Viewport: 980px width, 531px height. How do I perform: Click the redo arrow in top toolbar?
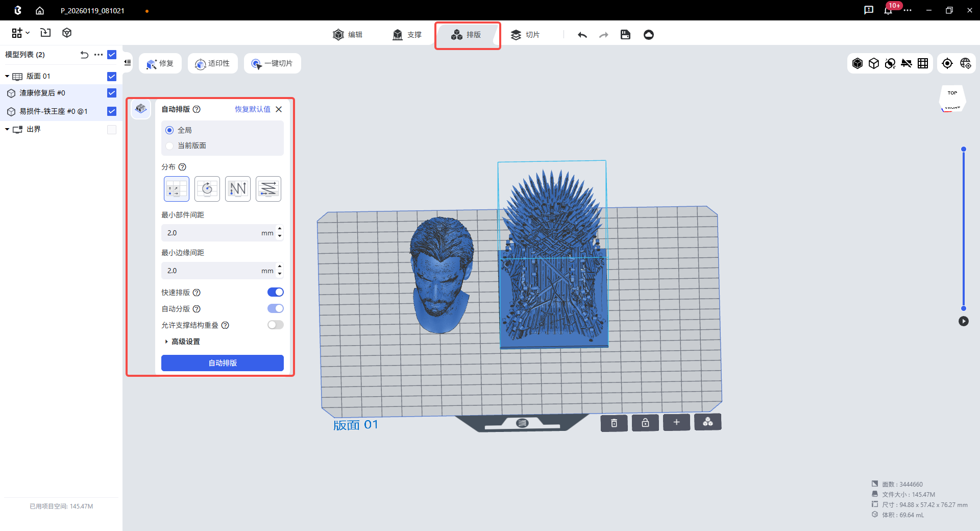click(604, 35)
